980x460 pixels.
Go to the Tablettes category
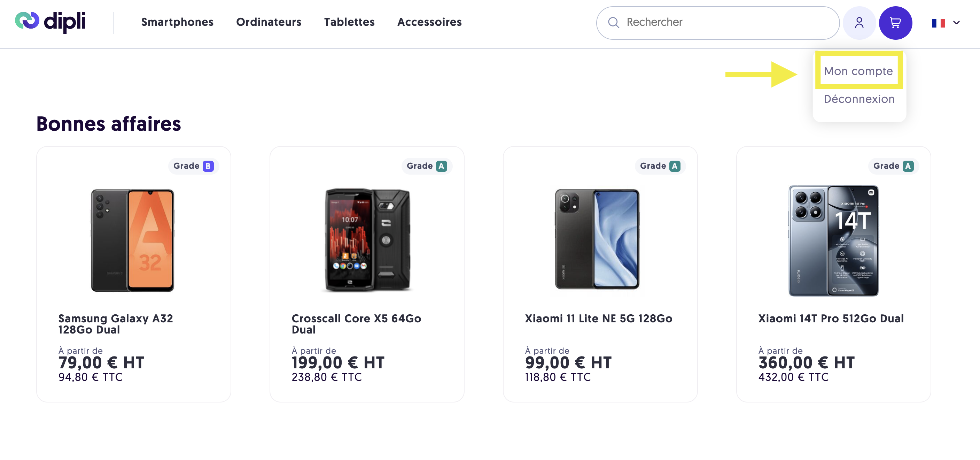[349, 22]
